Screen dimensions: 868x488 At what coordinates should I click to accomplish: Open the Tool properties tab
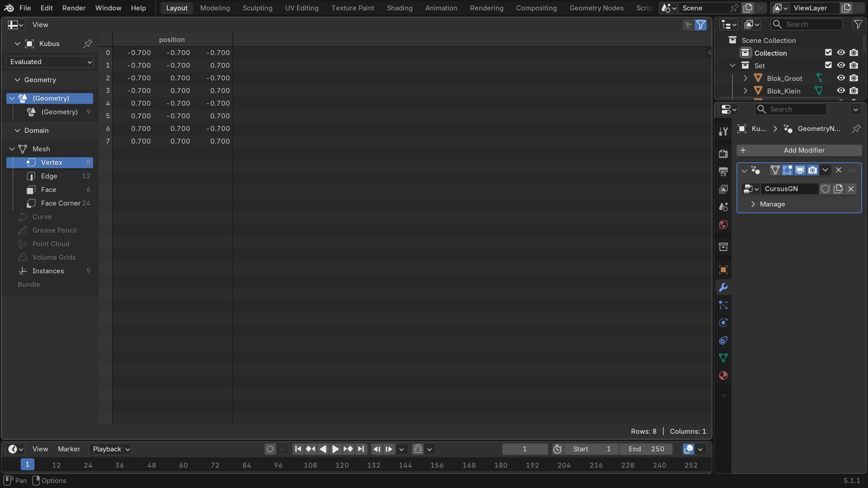point(723,131)
